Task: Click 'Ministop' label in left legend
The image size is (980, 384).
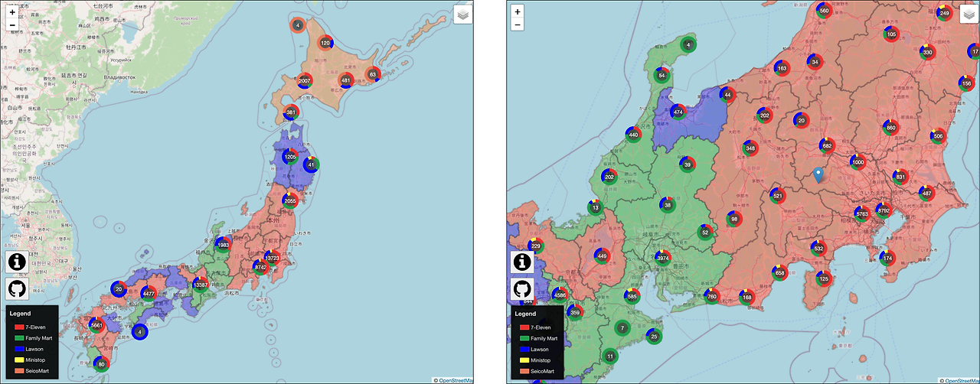Action: coord(35,360)
